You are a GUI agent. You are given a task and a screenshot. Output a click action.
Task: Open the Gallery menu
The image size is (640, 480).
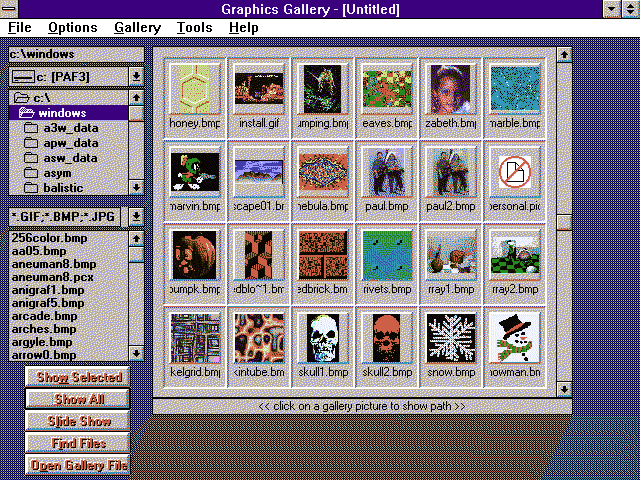coord(137,28)
